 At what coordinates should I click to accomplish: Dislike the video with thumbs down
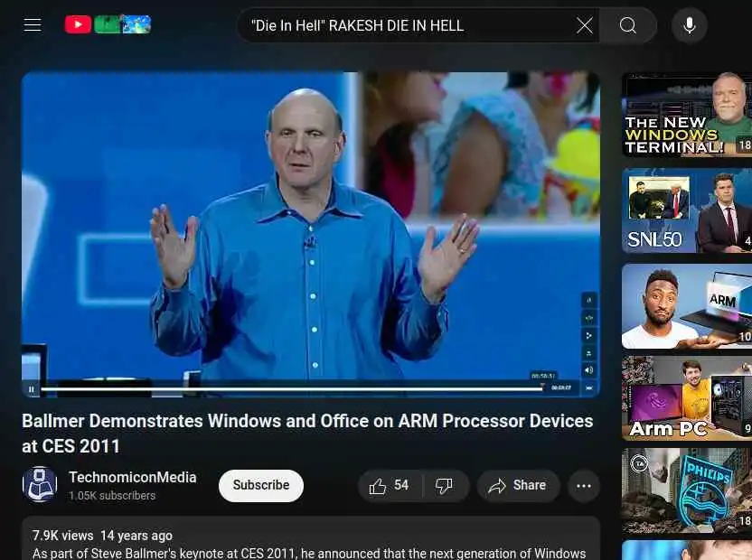pyautogui.click(x=444, y=486)
